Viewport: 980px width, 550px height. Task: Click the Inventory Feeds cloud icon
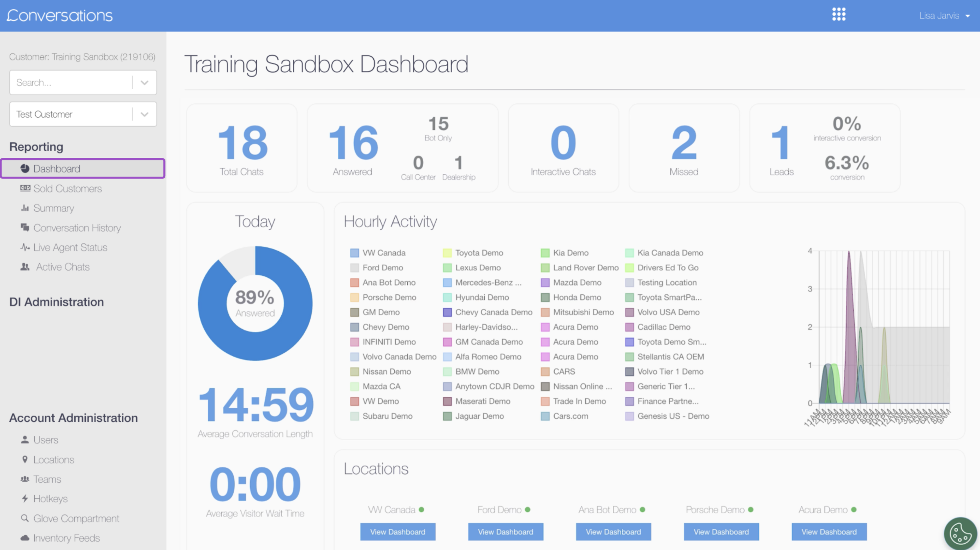pyautogui.click(x=25, y=538)
